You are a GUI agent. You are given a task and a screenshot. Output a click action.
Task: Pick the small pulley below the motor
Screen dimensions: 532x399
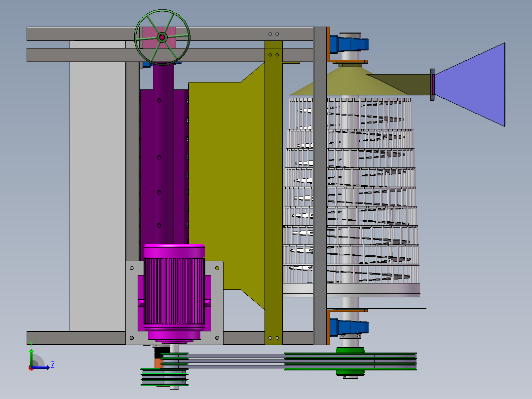pyautogui.click(x=164, y=377)
